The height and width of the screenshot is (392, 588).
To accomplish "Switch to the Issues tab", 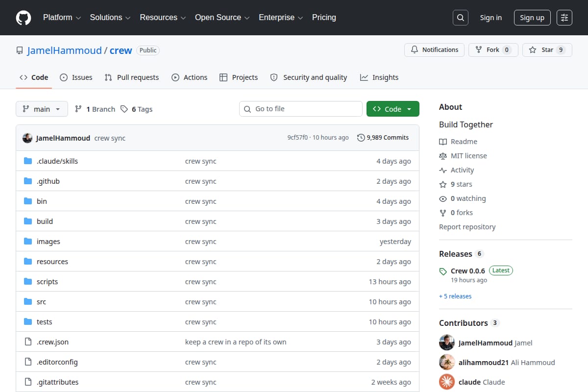I will tap(76, 77).
